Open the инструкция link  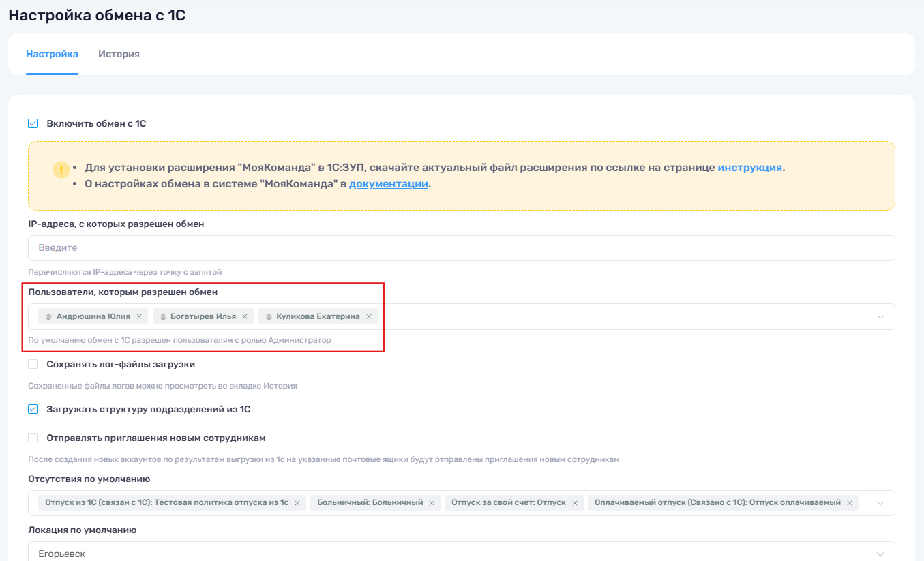pyautogui.click(x=749, y=168)
